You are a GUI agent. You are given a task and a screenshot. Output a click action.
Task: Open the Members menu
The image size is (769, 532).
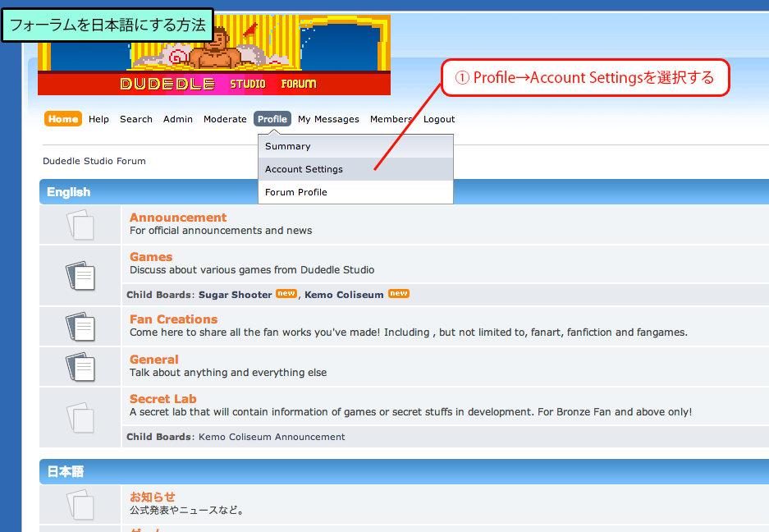pos(391,119)
